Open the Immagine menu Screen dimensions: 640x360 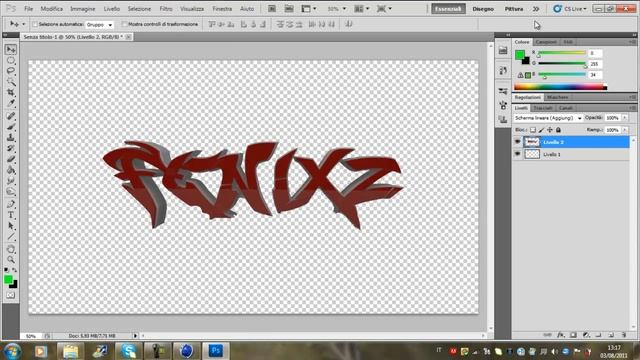(82, 9)
